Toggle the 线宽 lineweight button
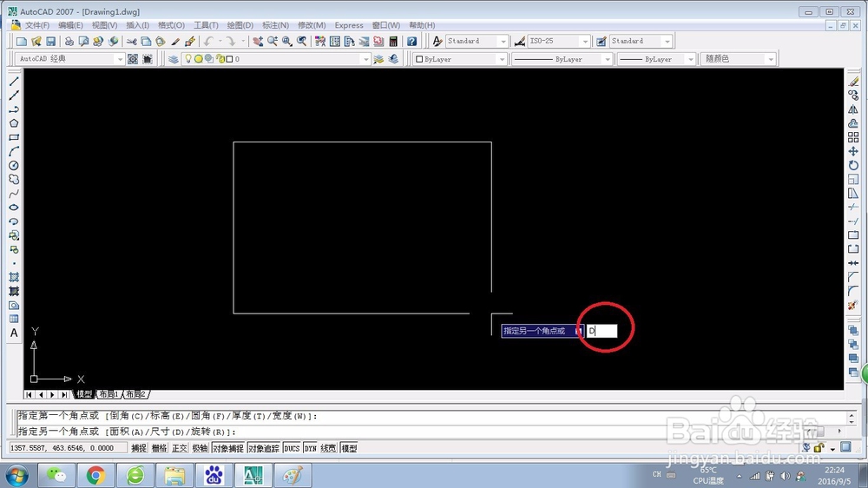868x488 pixels. [x=328, y=448]
